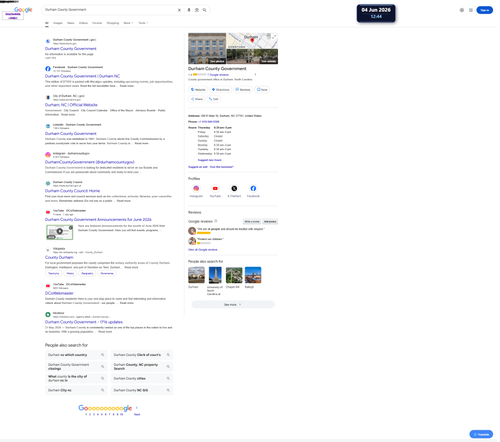Open the Facebook profile icon in Profiles
The width and height of the screenshot is (500, 442).
(253, 189)
